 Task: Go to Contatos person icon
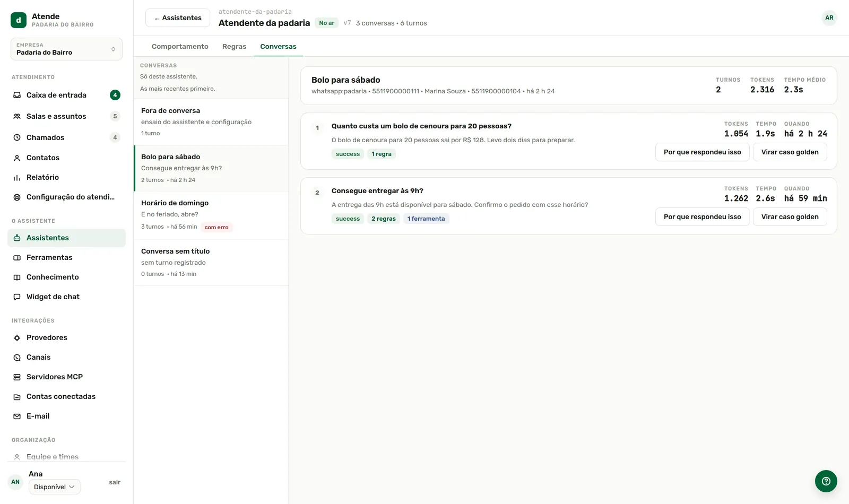17,158
